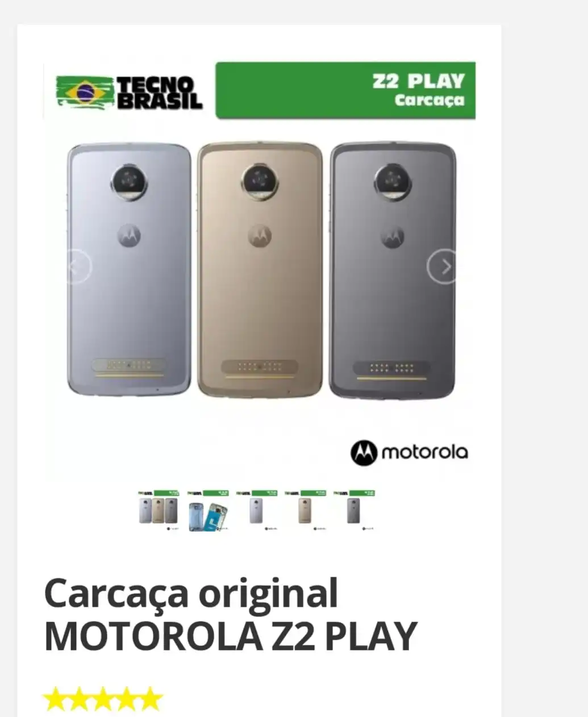Click the motorola wordmark text
Image resolution: width=588 pixels, height=717 pixels.
click(425, 452)
